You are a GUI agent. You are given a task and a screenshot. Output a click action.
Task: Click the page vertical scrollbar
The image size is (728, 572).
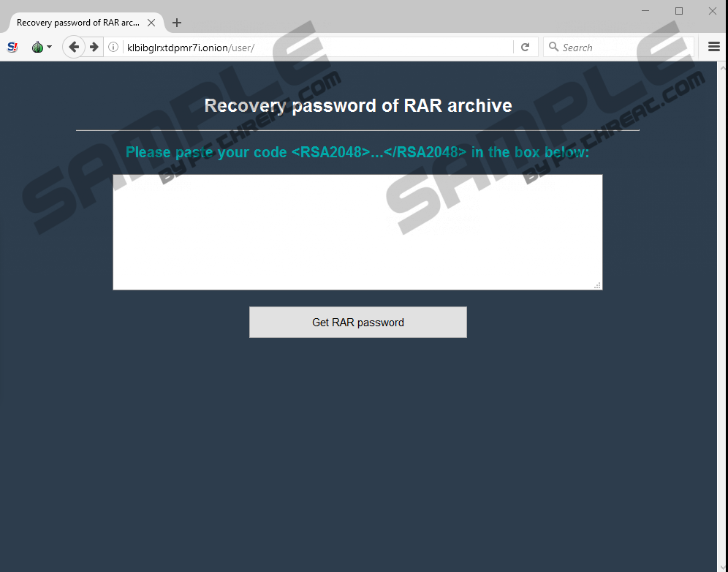click(722, 316)
